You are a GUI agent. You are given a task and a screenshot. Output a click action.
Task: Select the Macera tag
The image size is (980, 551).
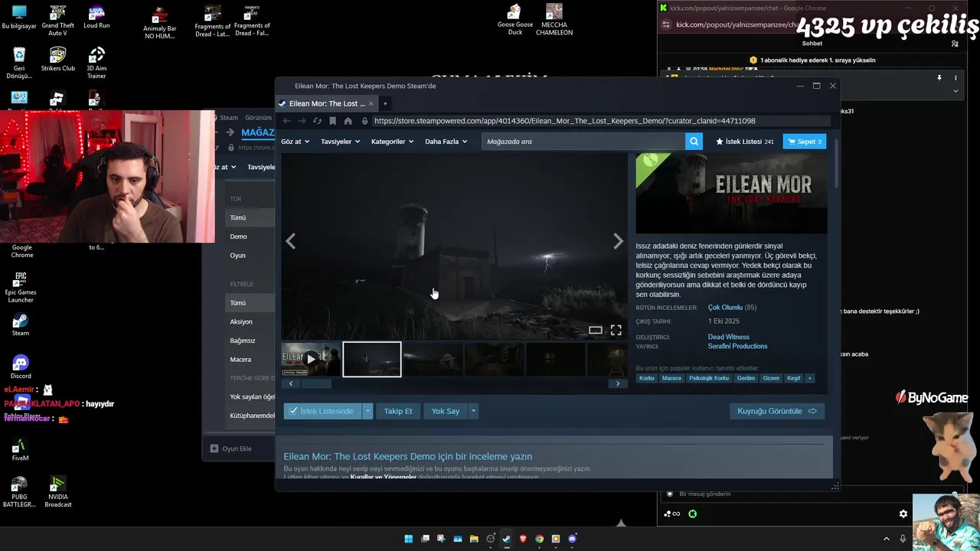[671, 378]
